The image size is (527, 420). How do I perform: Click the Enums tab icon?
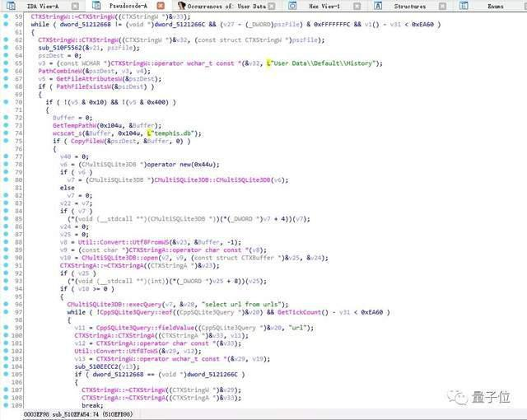(464, 6)
